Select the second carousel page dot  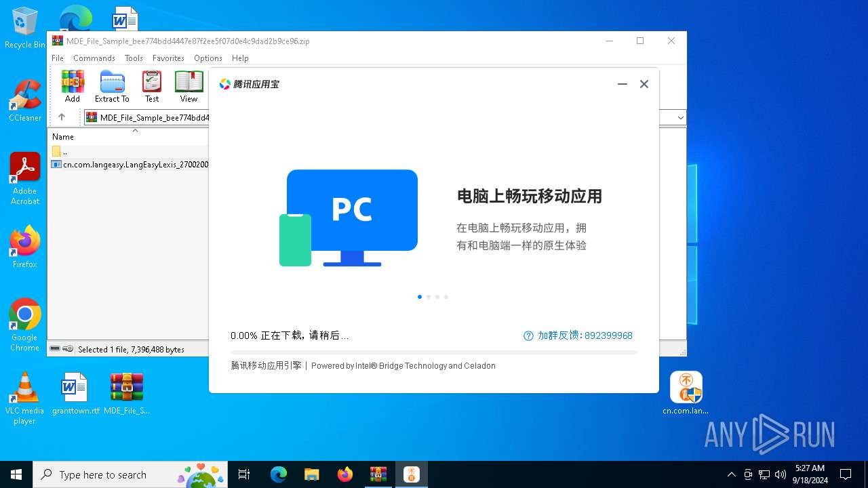click(x=429, y=297)
